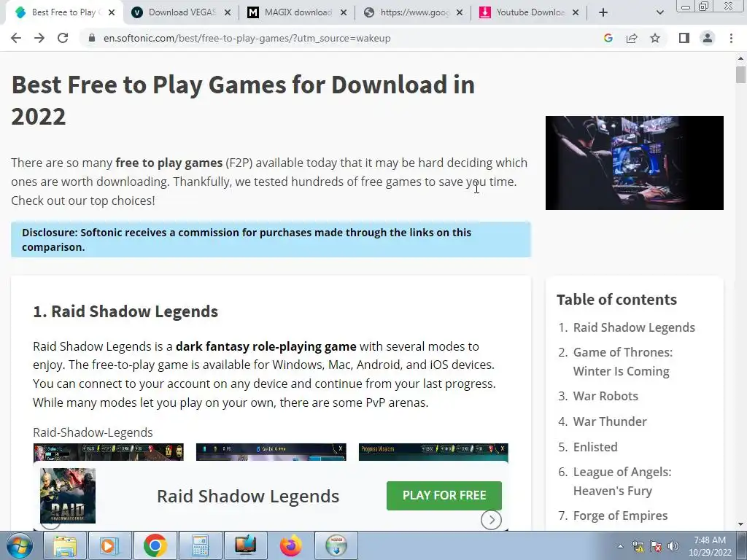Click the Google icon in address bar
This screenshot has height=560, width=747.
tap(608, 38)
